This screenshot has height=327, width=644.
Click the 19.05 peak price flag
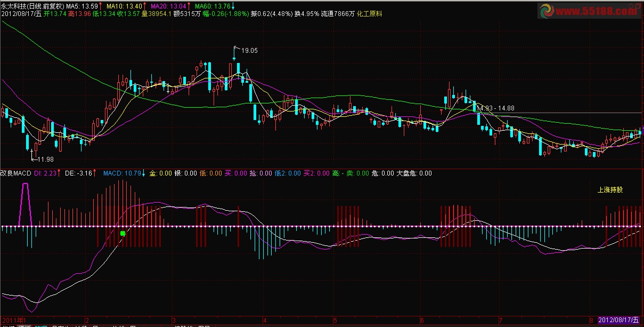[249, 51]
